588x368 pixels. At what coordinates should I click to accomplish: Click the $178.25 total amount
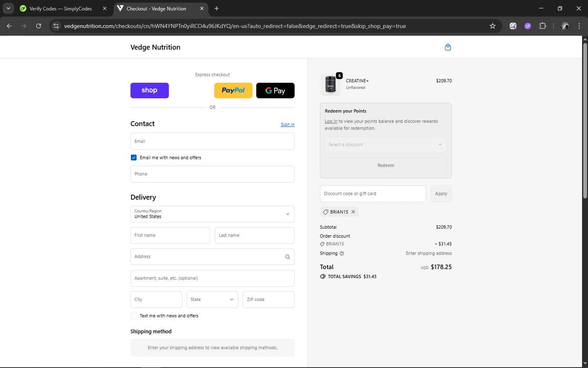pyautogui.click(x=441, y=267)
